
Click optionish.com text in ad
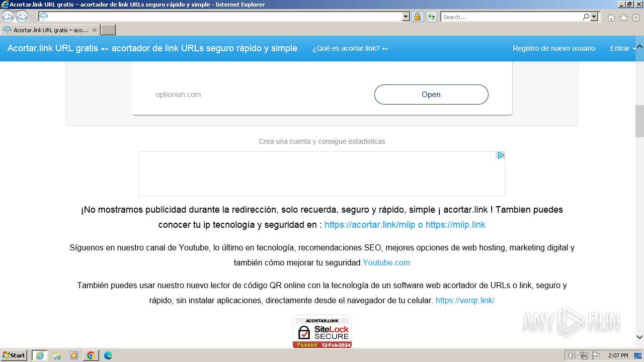[x=178, y=95]
